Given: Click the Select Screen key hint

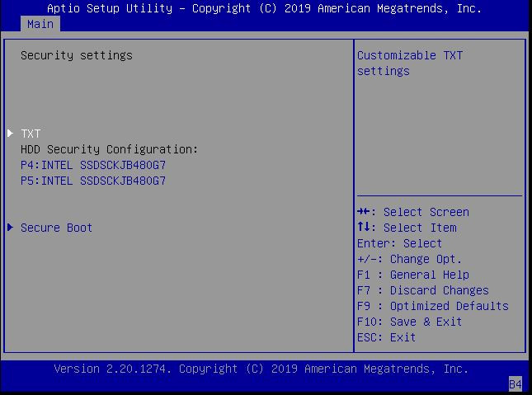Looking at the screenshot, I should click(x=413, y=212).
